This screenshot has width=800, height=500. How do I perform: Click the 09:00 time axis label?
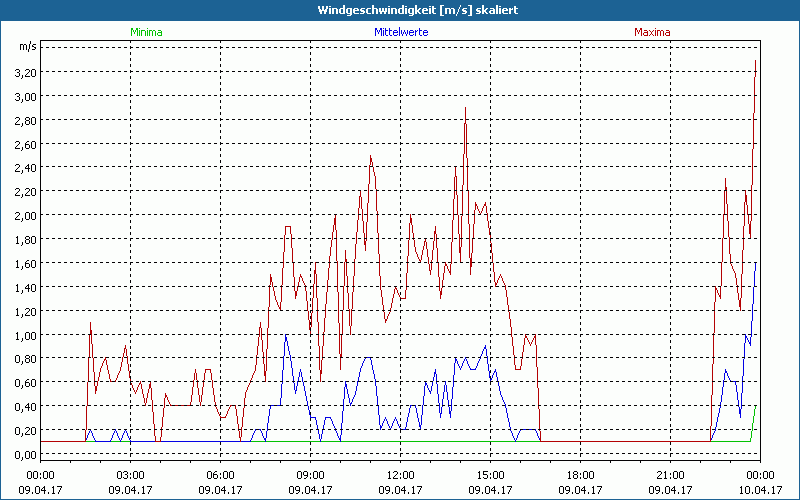(x=311, y=475)
